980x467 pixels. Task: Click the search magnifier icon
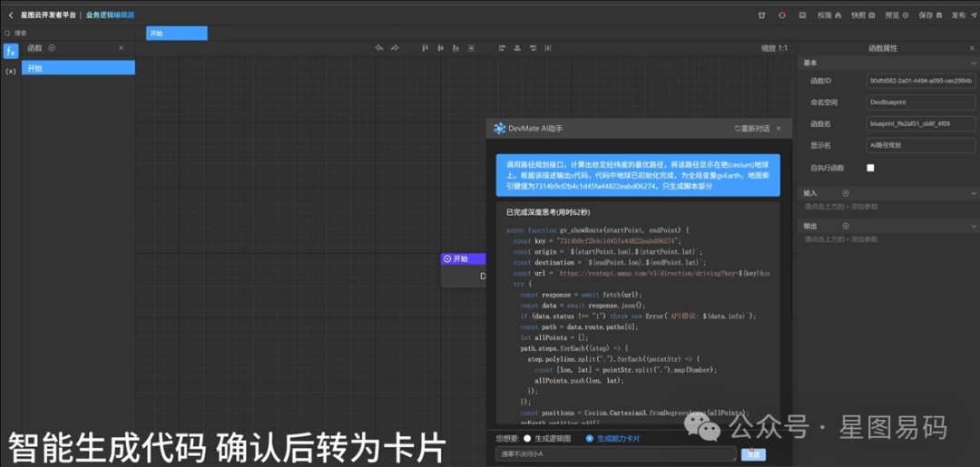click(x=7, y=33)
